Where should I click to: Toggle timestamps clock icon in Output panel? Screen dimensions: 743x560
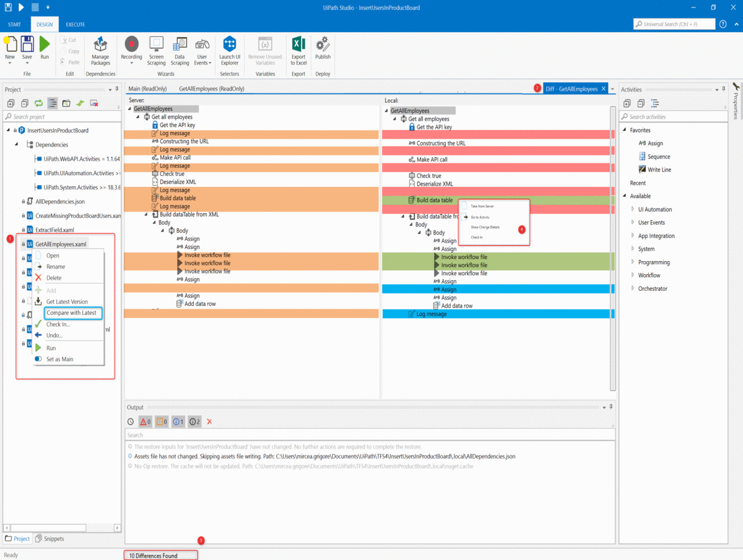(x=131, y=421)
